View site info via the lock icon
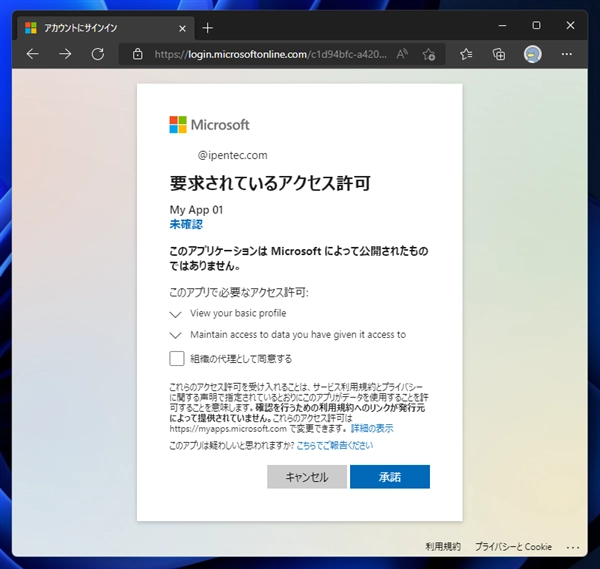Screen dimensions: 600x569 tap(137, 54)
